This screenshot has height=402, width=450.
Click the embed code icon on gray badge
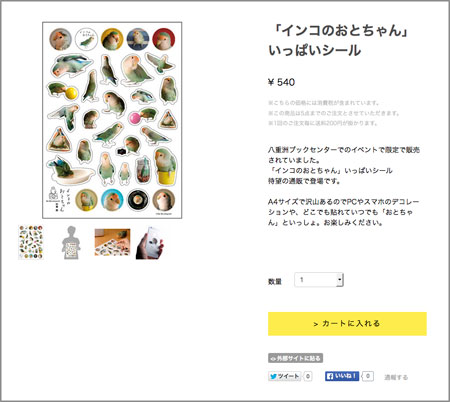coord(273,358)
